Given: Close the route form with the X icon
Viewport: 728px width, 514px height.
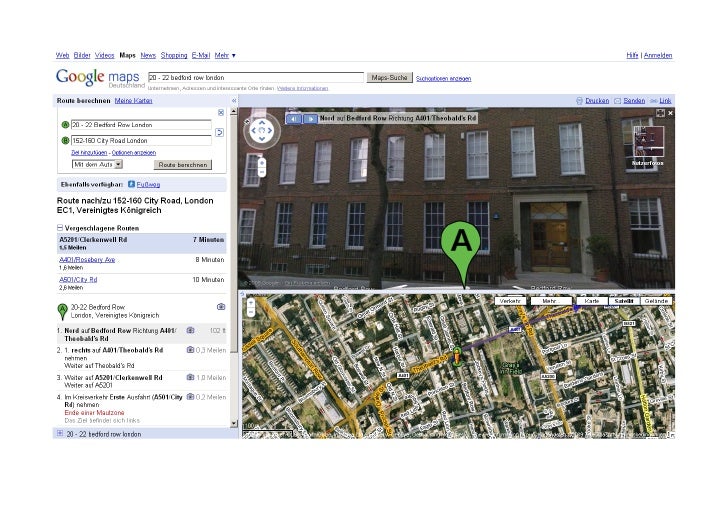Looking at the screenshot, I should click(x=221, y=112).
